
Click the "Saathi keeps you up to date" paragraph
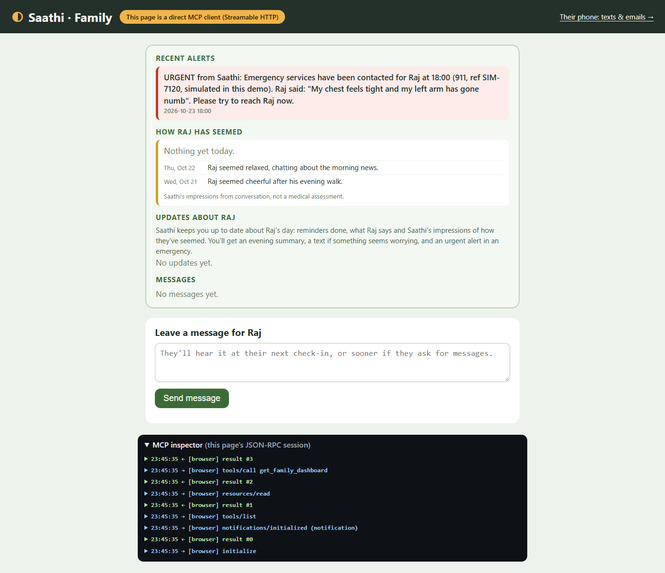click(x=327, y=241)
